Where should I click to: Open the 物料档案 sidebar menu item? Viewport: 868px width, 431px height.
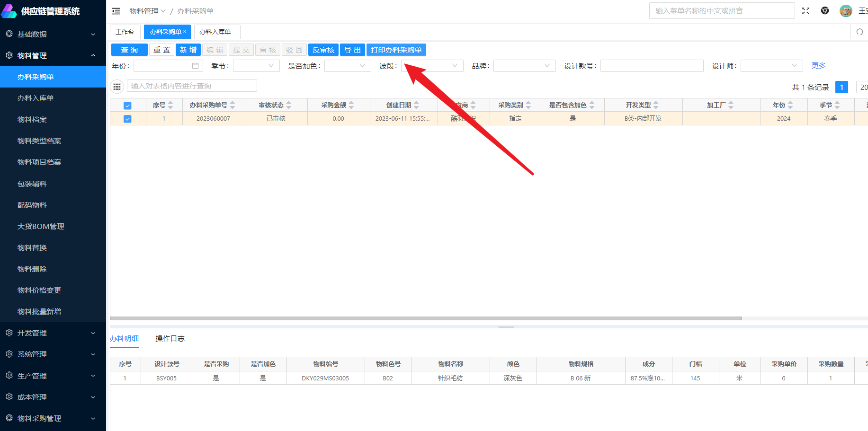coord(32,120)
